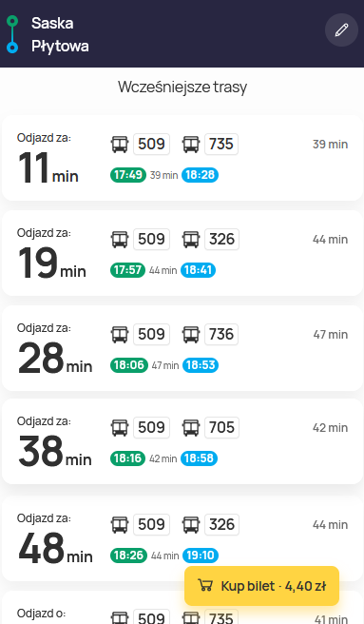Select the route departing in 38 min
The image size is (364, 624).
tap(182, 441)
